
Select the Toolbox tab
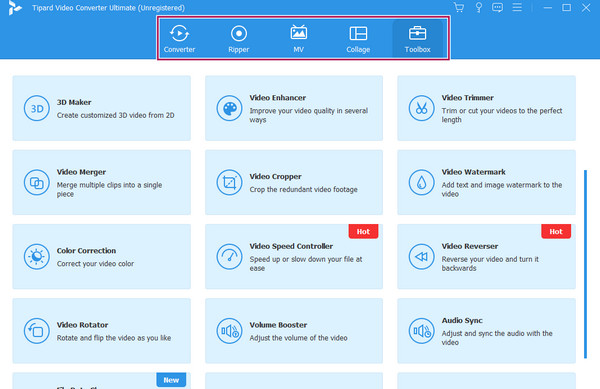417,38
